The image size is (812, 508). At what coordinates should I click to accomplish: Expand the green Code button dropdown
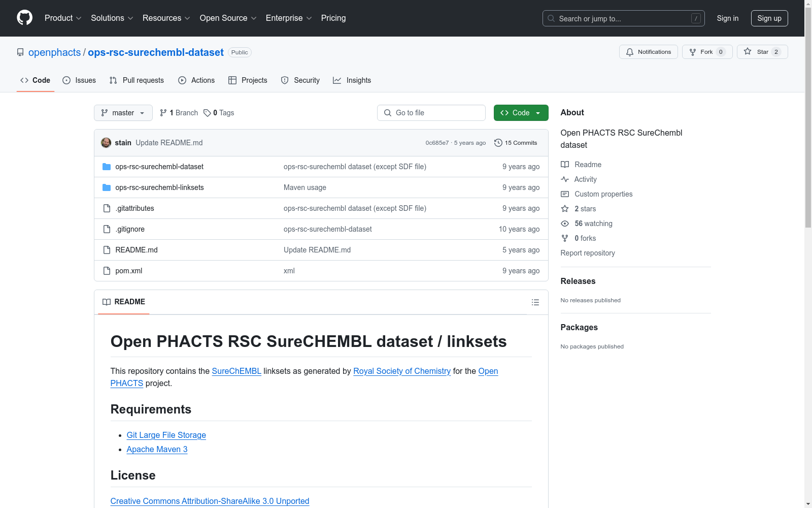click(x=521, y=113)
